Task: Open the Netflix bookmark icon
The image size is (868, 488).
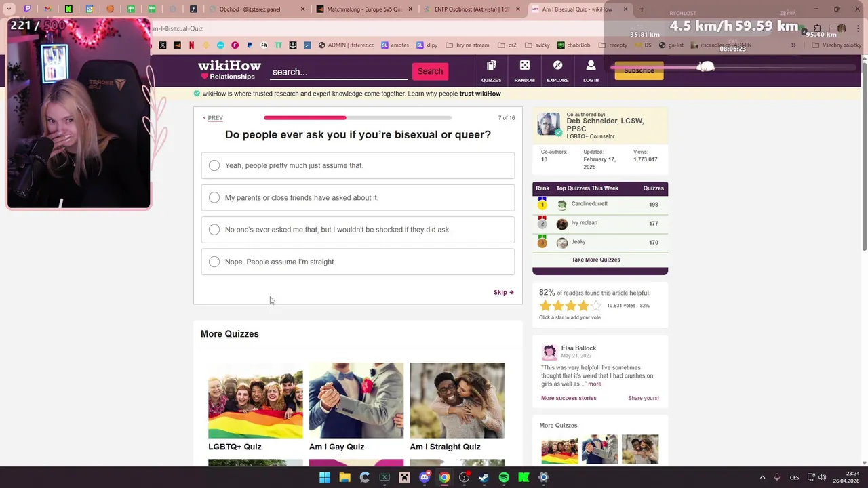Action: click(x=192, y=45)
